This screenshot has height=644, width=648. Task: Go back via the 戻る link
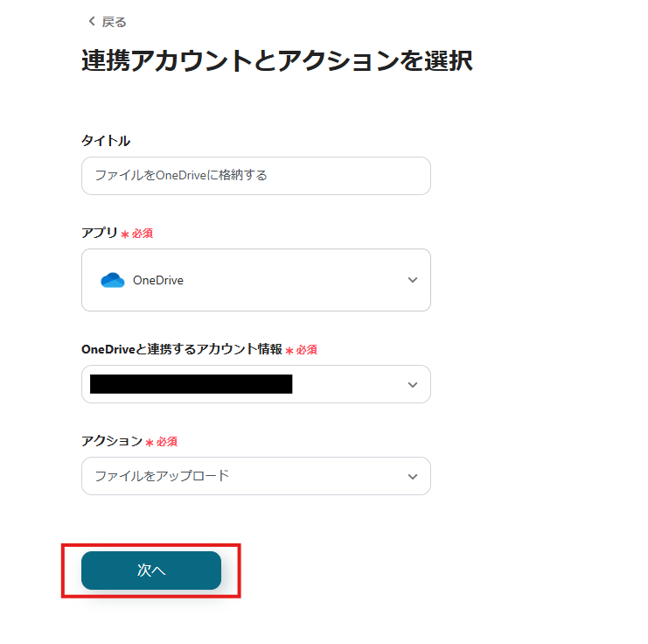114,22
